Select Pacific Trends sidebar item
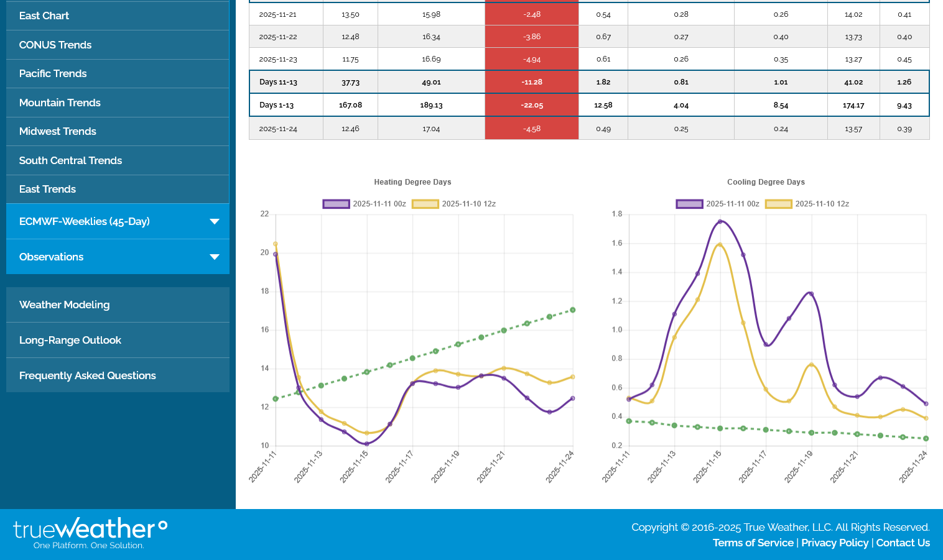Viewport: 943px width, 560px height. 53,73
